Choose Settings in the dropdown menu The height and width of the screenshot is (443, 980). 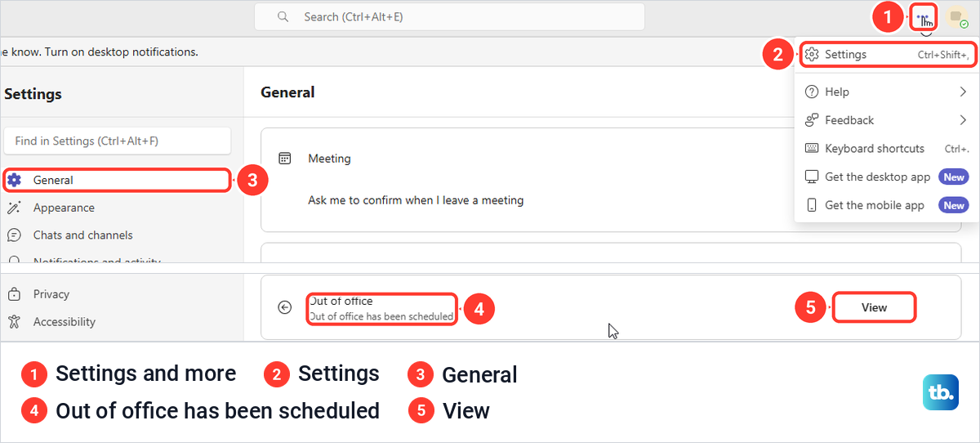pos(886,55)
